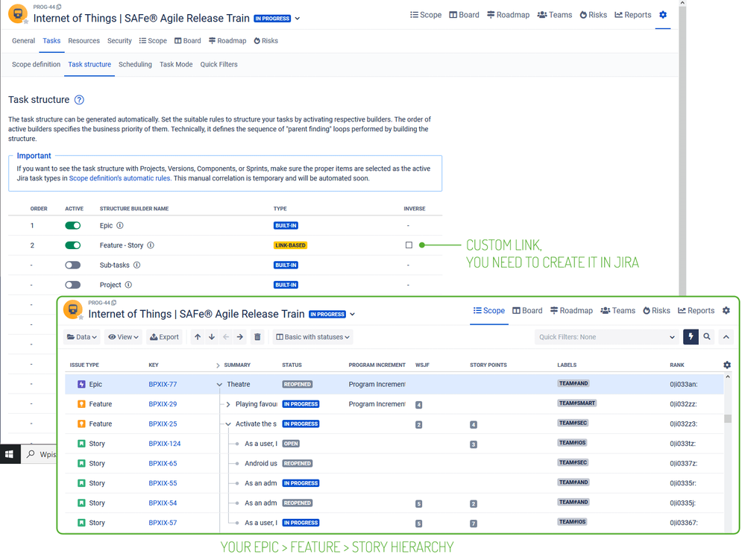Move row up with up arrow icon
The width and height of the screenshot is (745, 560).
[x=198, y=337]
